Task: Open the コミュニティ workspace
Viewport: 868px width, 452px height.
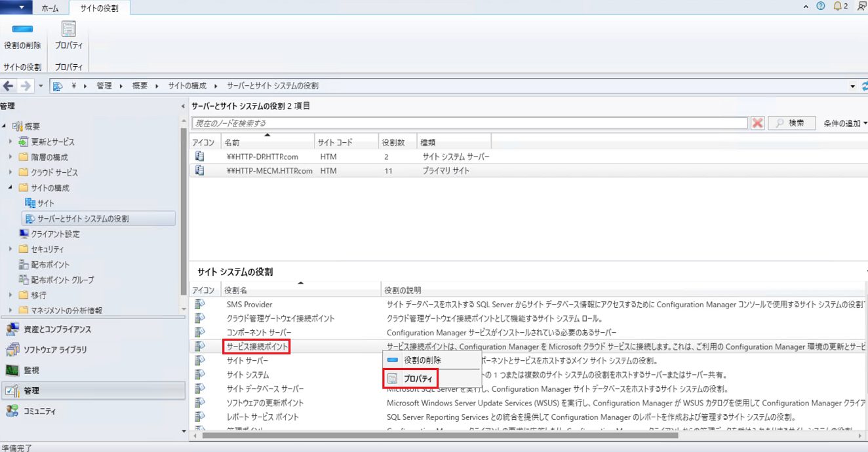Action: (x=39, y=411)
